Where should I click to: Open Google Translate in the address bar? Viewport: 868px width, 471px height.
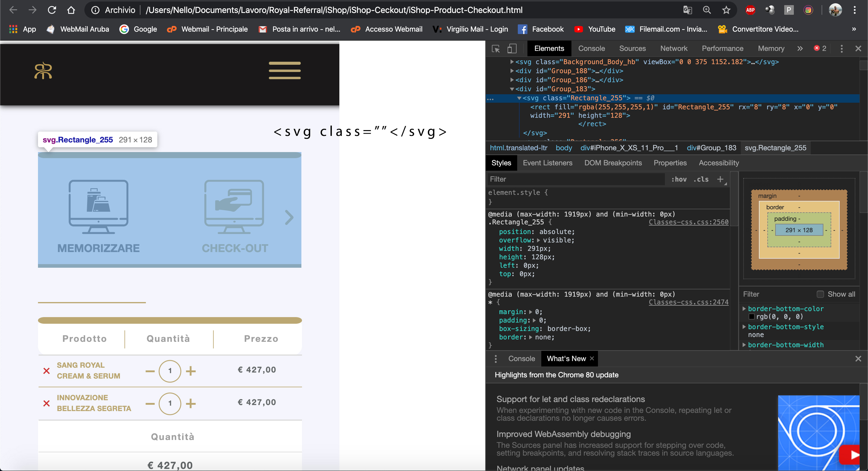pos(688,10)
